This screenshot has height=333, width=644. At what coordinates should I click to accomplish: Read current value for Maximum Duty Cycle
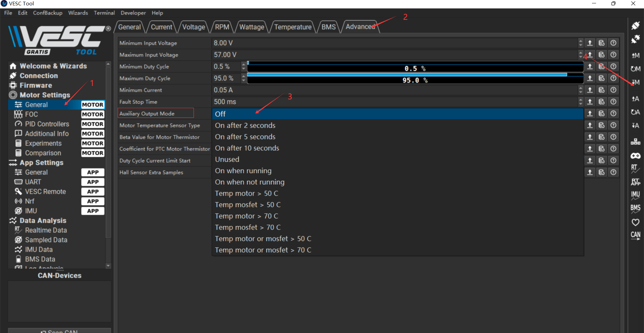coord(590,78)
